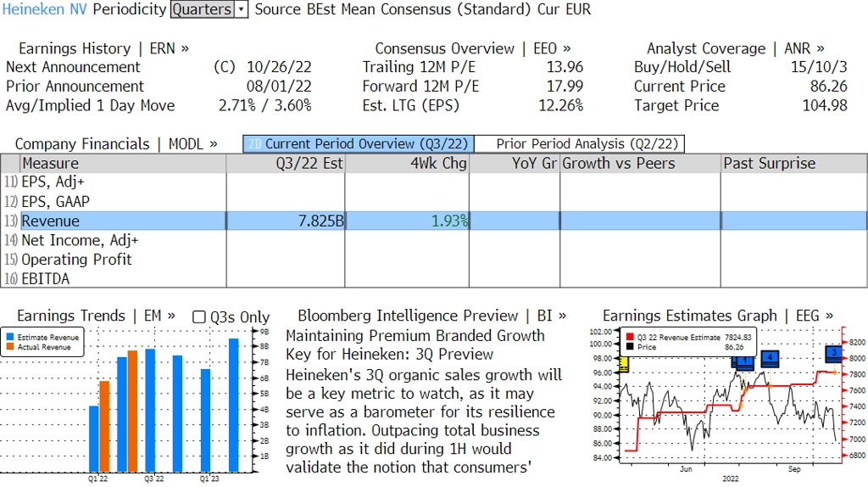
Task: Open the Periodicity dropdown arrow
Action: tap(242, 9)
